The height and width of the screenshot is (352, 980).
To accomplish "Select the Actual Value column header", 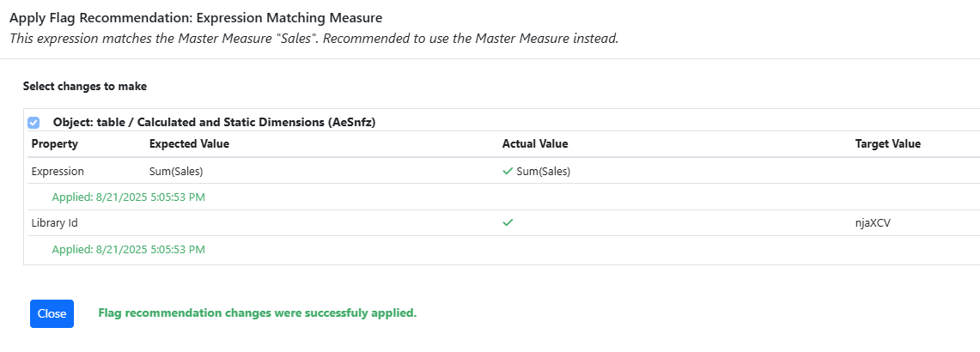I will point(535,143).
